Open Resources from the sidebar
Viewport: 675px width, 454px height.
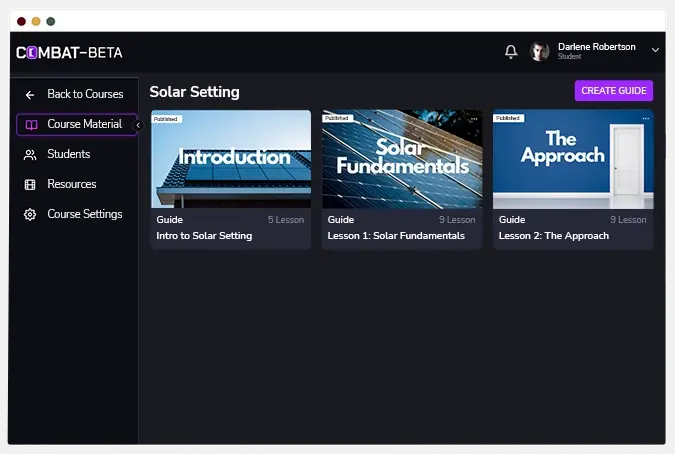click(x=71, y=184)
